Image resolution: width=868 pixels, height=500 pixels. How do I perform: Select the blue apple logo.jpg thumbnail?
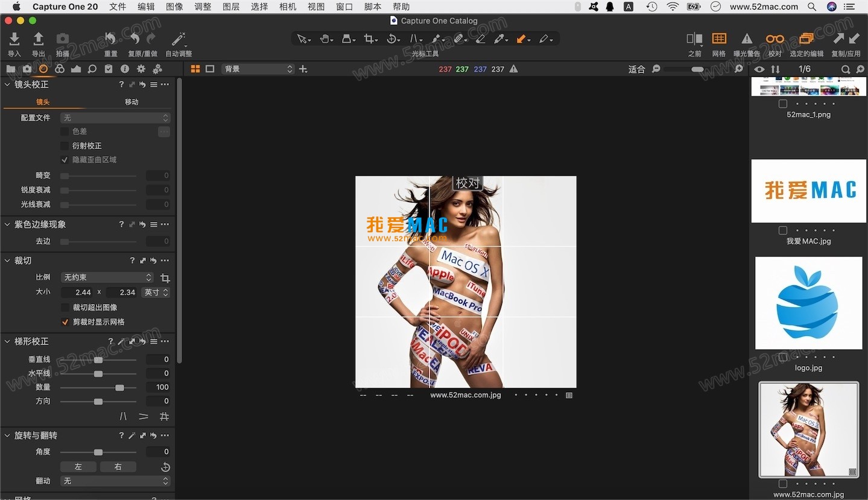[x=808, y=303]
